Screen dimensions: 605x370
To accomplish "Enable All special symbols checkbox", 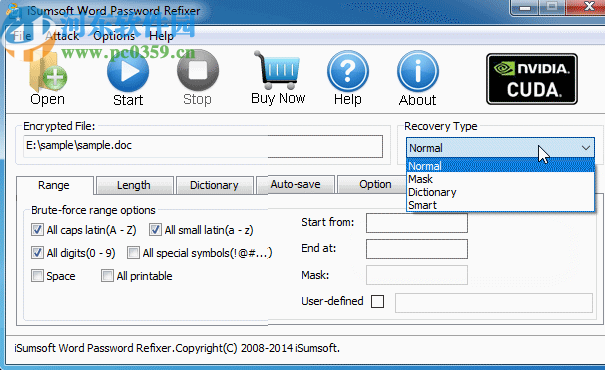I will 133,253.
